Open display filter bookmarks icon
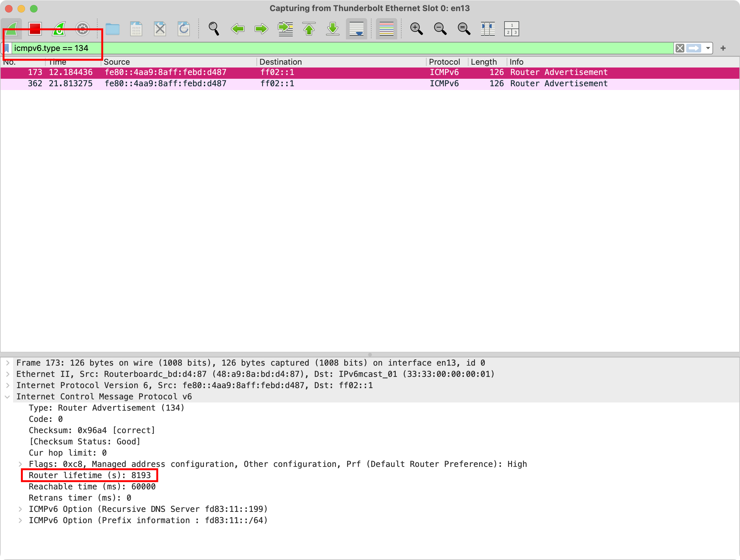Screen dimensions: 740x560 click(x=7, y=48)
